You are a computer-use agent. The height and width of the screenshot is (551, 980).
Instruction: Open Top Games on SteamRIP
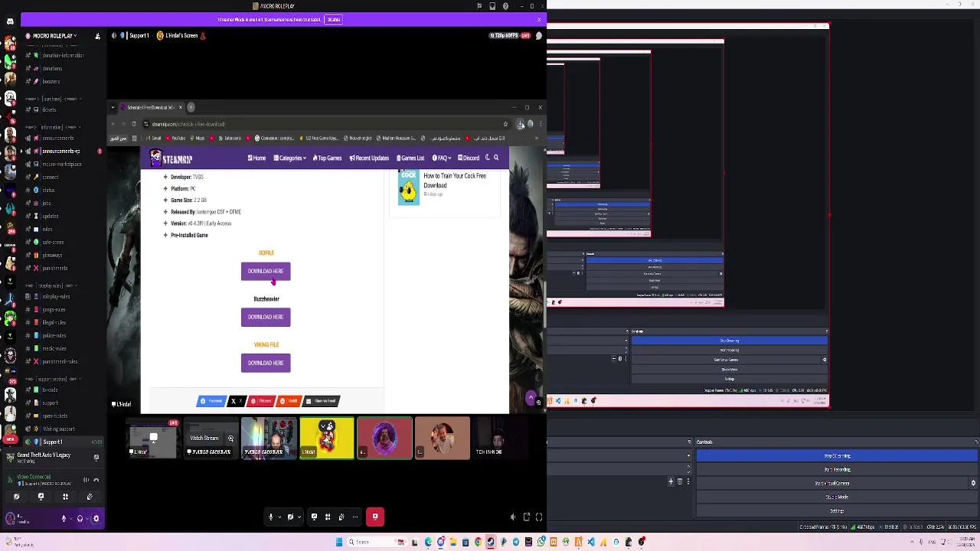(327, 158)
